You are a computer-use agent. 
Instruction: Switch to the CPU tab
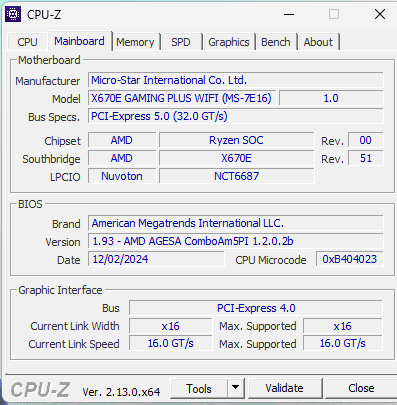click(27, 42)
